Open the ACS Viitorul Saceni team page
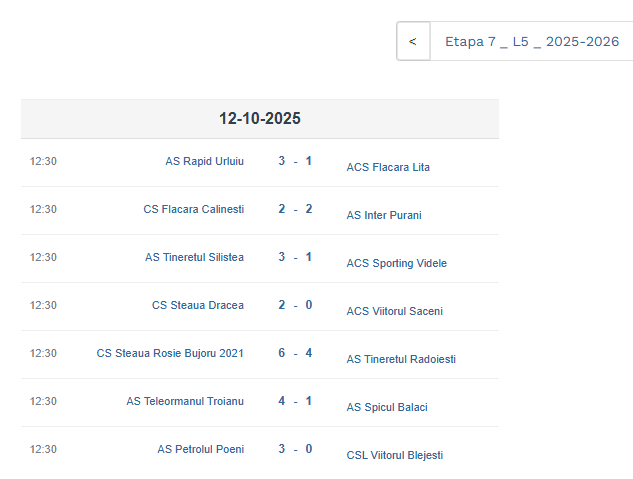 394,311
